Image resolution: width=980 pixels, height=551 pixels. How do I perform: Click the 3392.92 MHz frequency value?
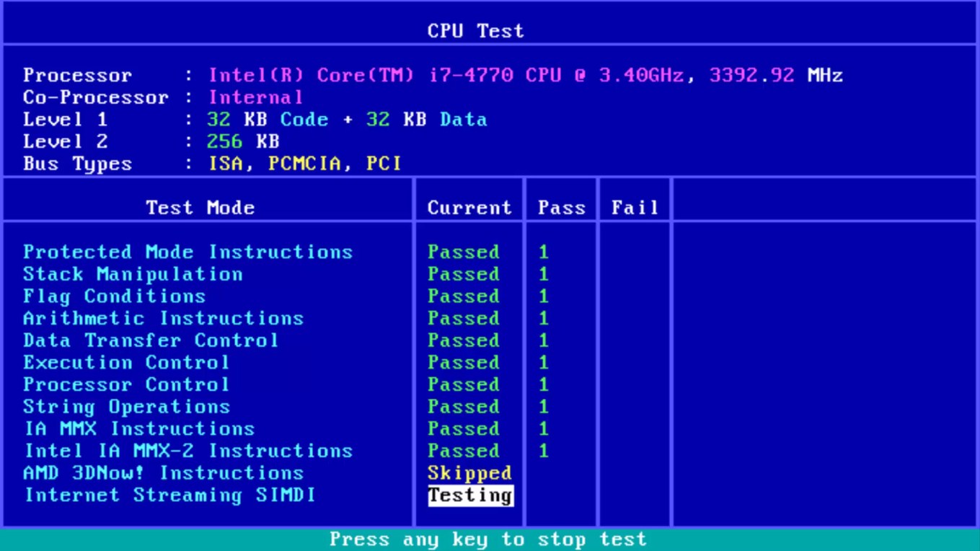click(776, 75)
